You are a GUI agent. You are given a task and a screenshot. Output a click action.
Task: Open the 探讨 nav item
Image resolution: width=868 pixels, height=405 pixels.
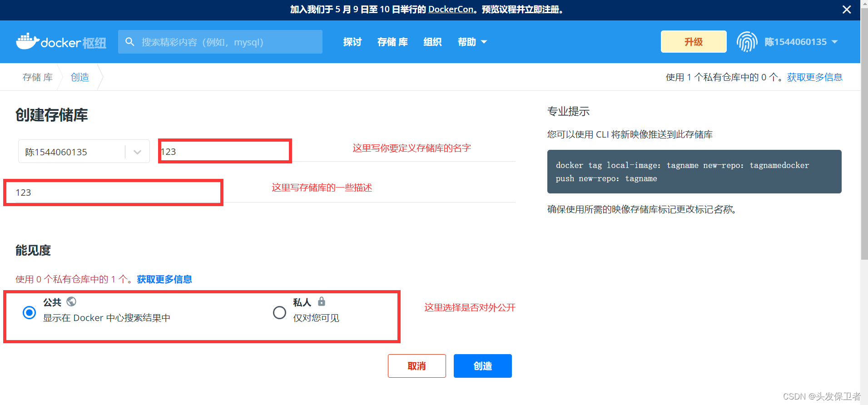(x=352, y=42)
